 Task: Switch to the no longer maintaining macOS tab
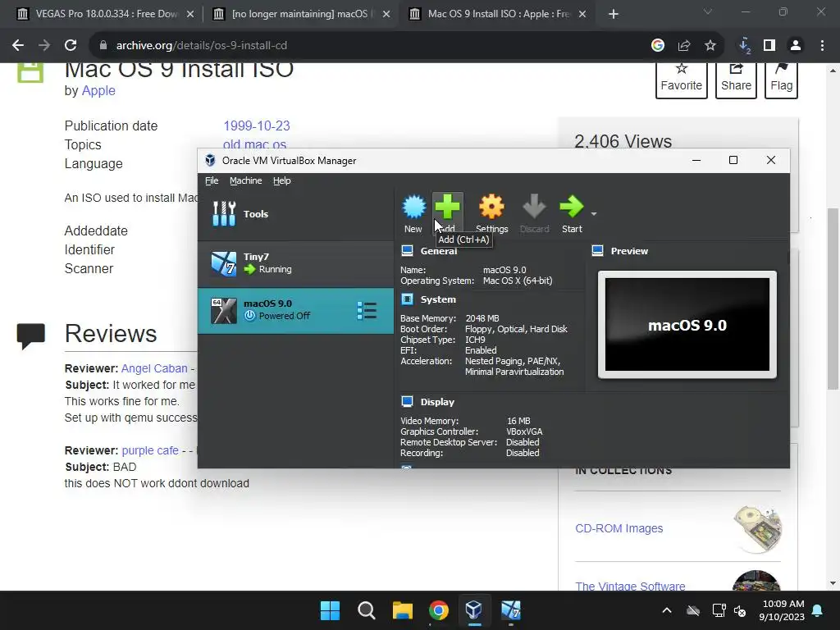[301, 14]
